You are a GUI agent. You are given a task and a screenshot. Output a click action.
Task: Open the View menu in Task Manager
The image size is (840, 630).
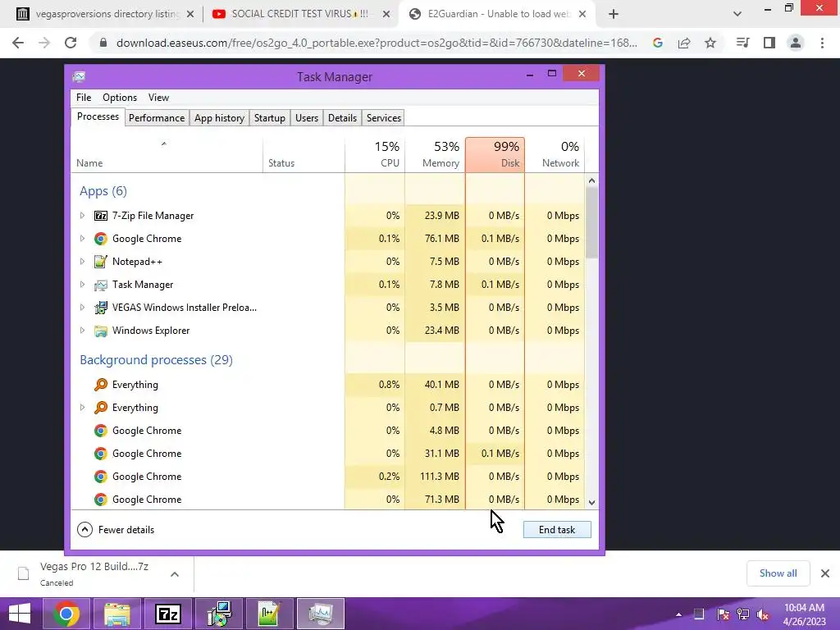tap(158, 98)
